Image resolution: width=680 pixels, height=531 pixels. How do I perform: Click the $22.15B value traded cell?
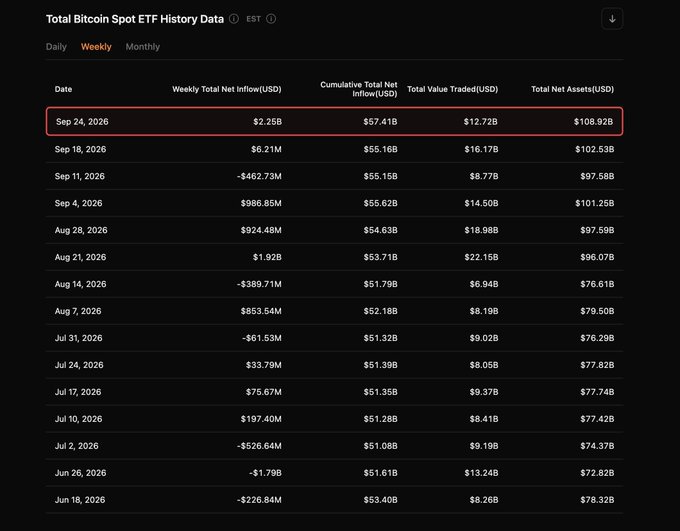pos(481,257)
